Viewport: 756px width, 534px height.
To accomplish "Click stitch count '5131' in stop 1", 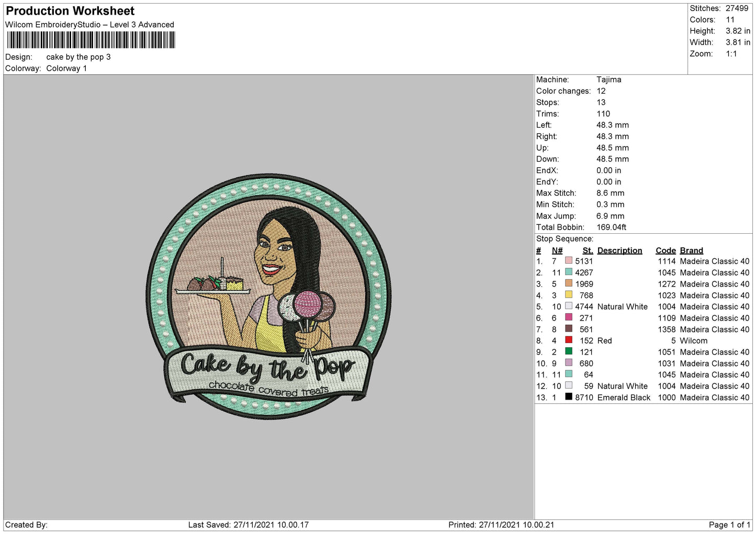I will point(584,261).
